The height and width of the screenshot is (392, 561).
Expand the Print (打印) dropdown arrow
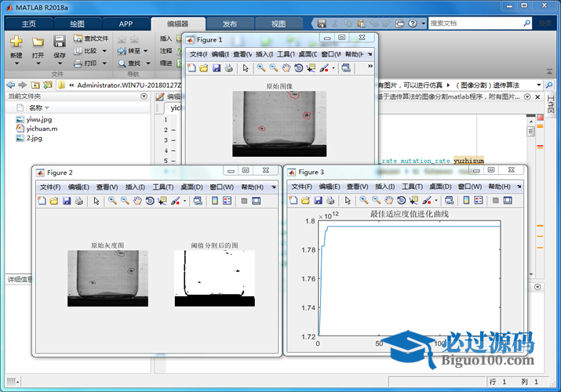coord(104,64)
